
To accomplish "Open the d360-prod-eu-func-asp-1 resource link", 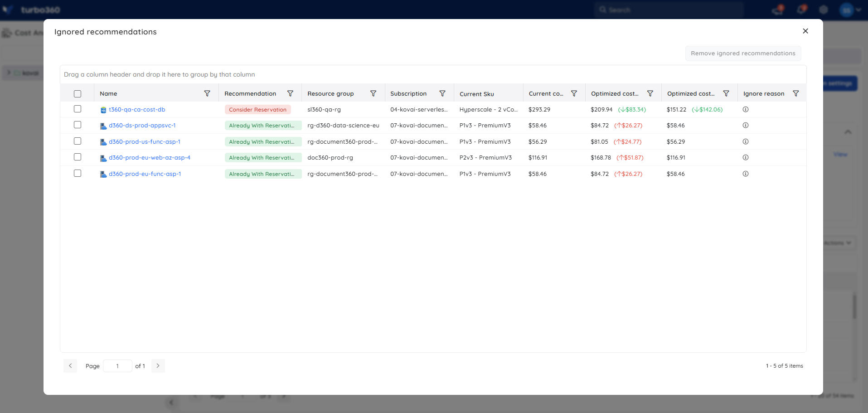I will [145, 174].
